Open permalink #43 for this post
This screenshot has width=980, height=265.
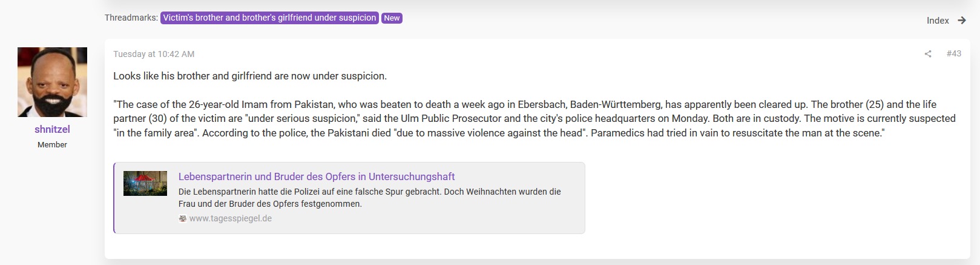click(x=954, y=53)
